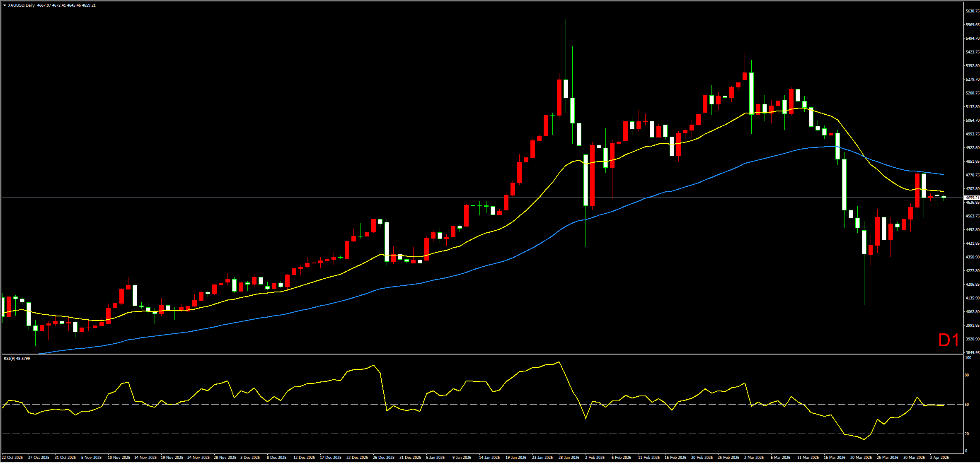
Task: Click the current price tag 4659.21
Action: 972,198
